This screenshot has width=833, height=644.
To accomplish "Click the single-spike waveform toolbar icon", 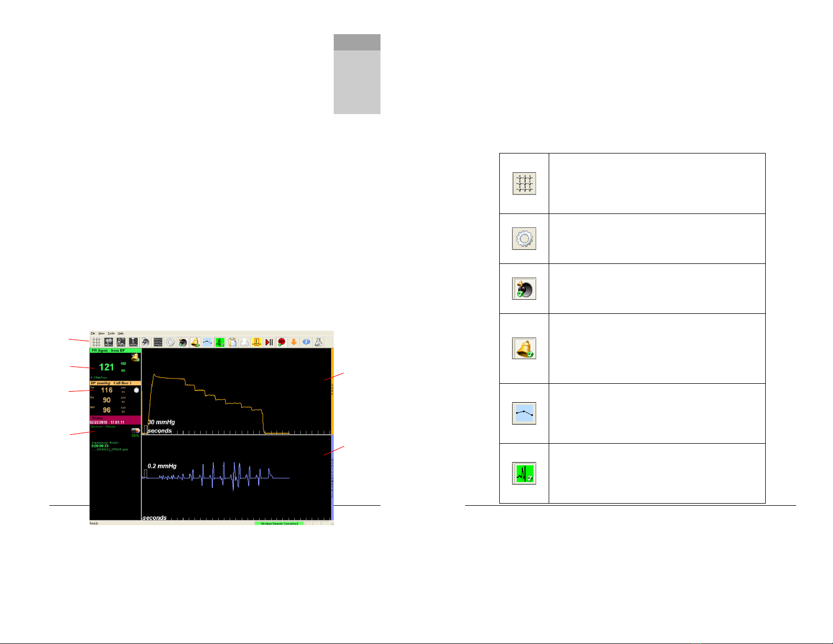I will click(x=133, y=342).
